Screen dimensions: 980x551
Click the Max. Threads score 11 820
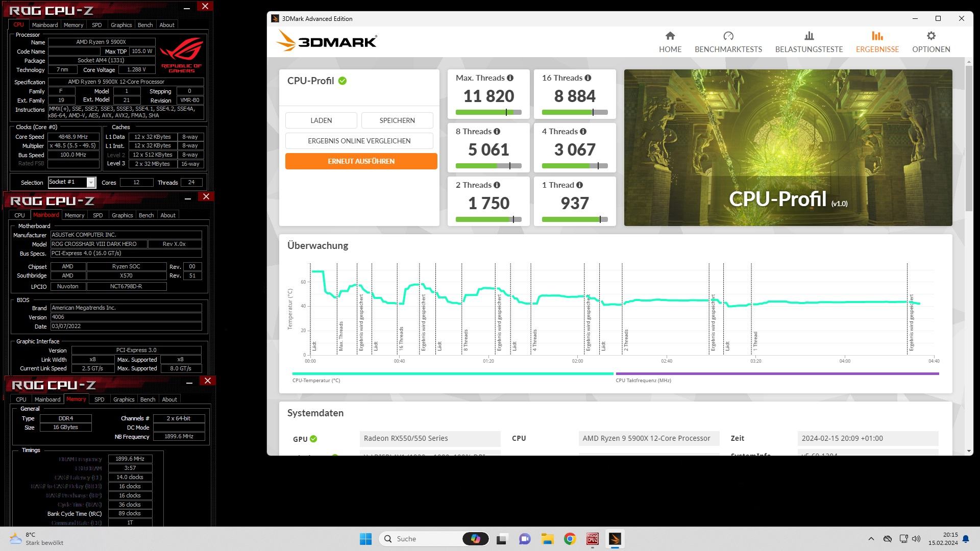point(488,96)
